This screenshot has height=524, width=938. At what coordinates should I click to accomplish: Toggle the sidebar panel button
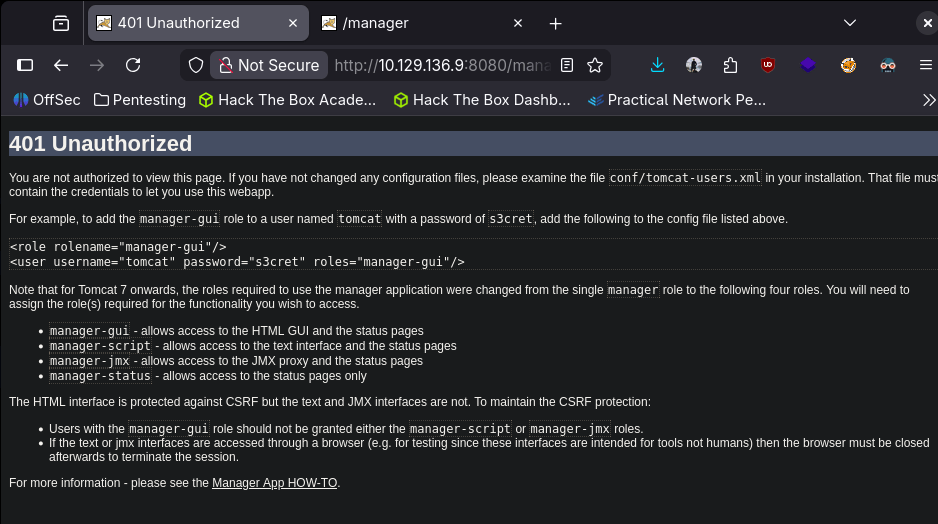tap(25, 65)
